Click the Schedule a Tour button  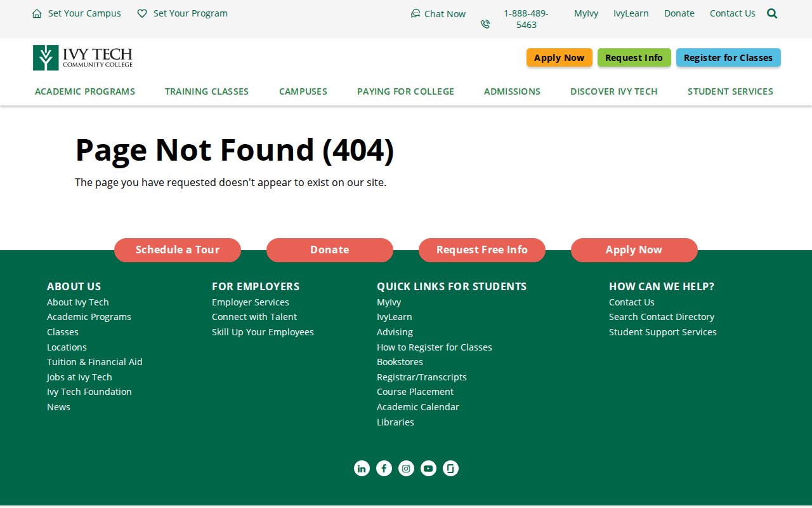[178, 250]
